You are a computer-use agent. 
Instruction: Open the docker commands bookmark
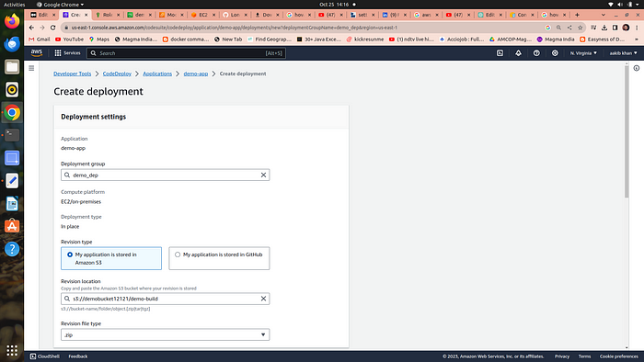point(186,40)
